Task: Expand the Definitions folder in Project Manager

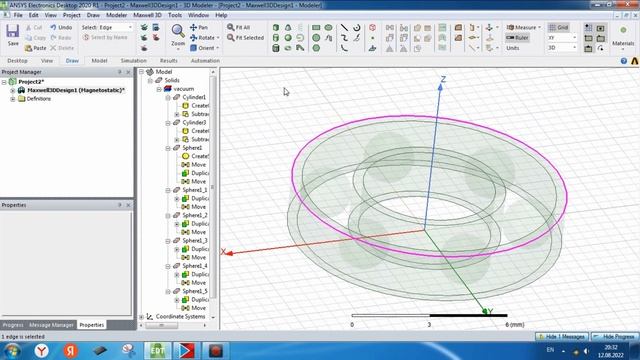Action: point(13,99)
